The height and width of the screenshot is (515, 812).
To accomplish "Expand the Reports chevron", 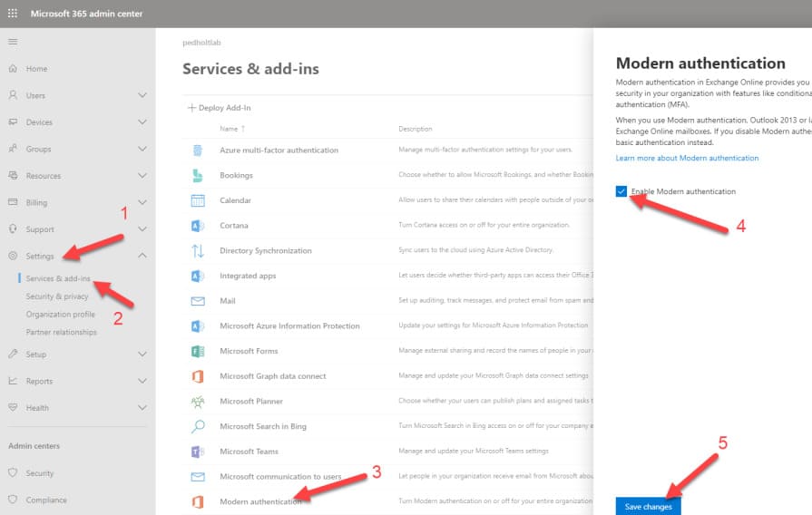I will 142,381.
